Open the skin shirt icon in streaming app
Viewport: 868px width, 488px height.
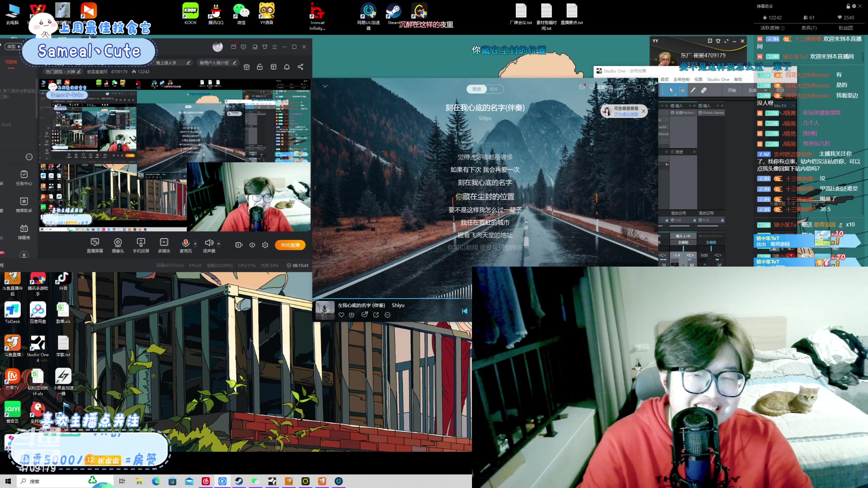coord(265,47)
